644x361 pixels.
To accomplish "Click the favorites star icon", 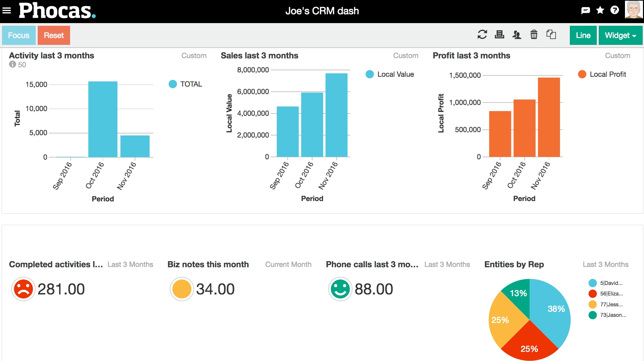I will [600, 10].
